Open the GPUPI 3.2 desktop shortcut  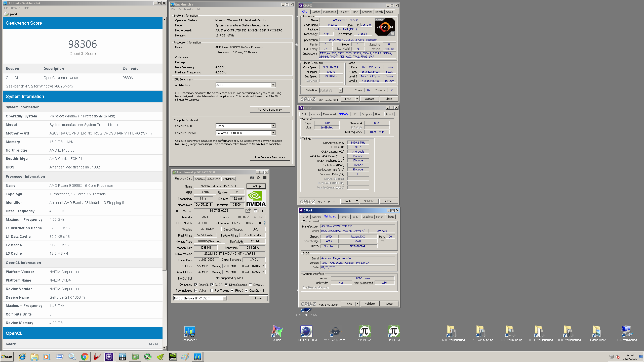point(365,334)
